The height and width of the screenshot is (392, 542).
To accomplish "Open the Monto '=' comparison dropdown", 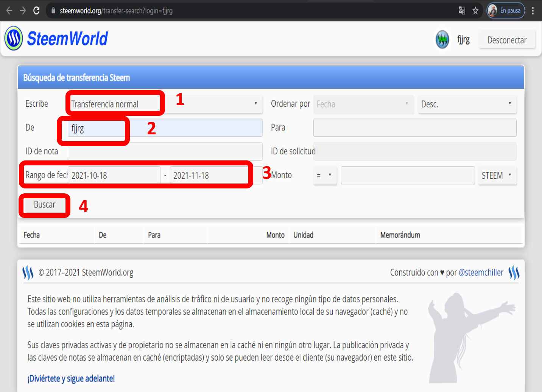I will [x=325, y=176].
